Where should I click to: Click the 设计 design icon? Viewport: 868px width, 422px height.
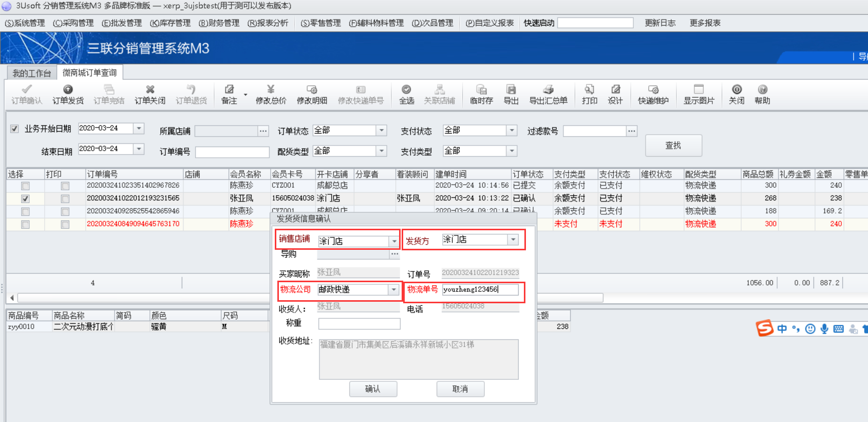click(615, 95)
